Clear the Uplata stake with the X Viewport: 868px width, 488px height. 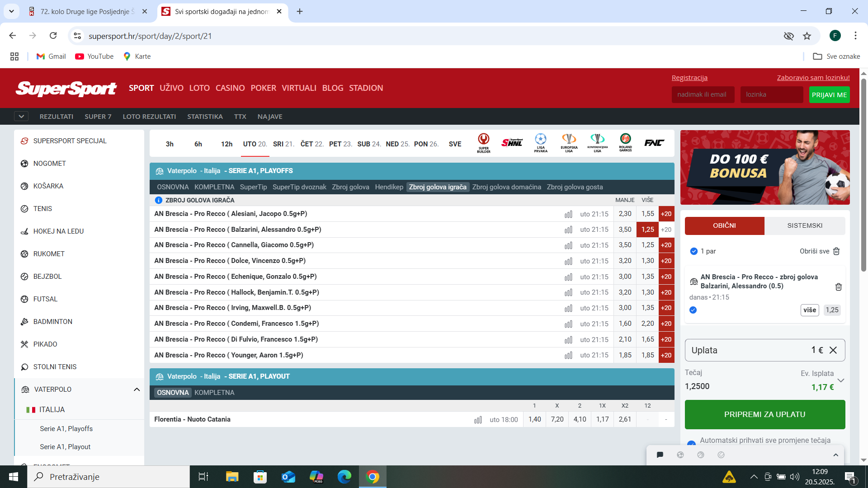click(x=833, y=350)
